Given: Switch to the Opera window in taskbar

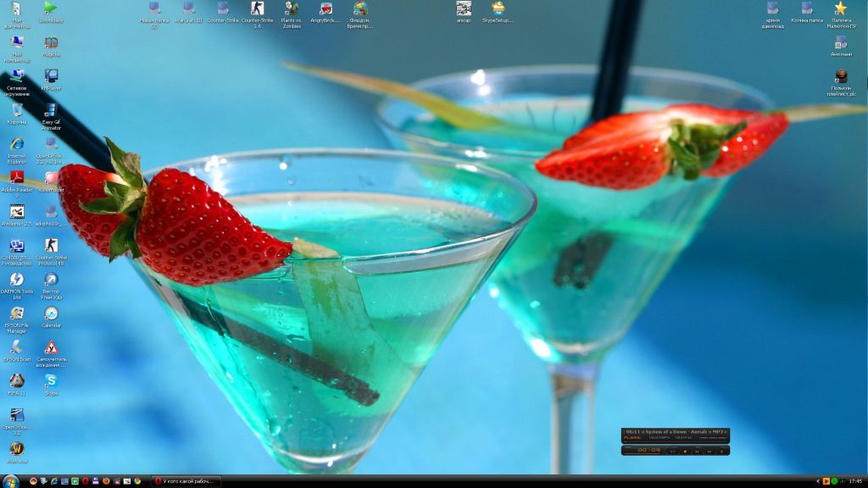Looking at the screenshot, I should click(x=186, y=481).
